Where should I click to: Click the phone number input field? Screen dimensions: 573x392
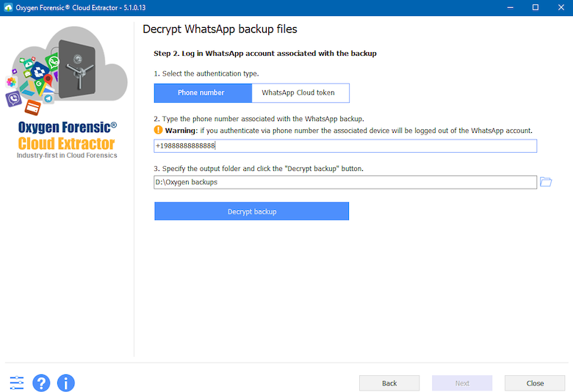coord(345,146)
